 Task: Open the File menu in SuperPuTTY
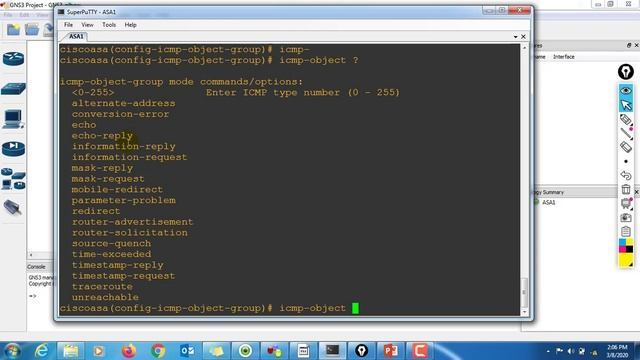68,25
